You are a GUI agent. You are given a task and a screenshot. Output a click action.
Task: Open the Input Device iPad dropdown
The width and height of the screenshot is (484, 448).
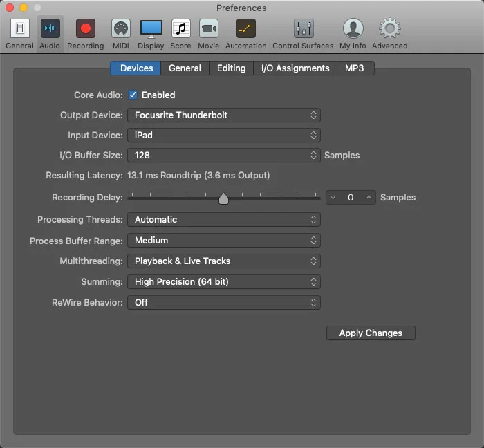(224, 135)
